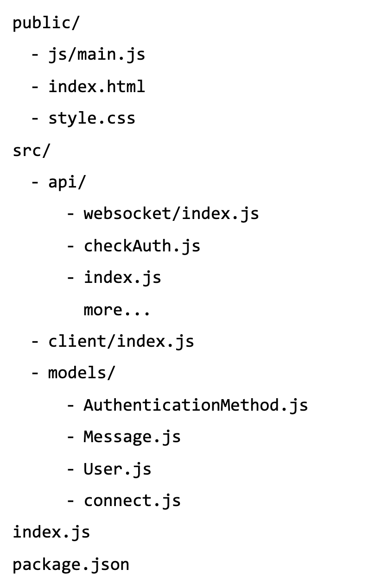Click the more... text
The height and width of the screenshot is (588, 369).
click(x=117, y=310)
